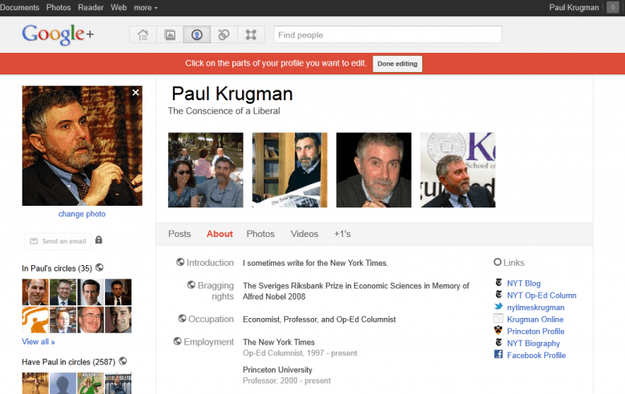Open the NYT Op-Ed Column link

[542, 296]
